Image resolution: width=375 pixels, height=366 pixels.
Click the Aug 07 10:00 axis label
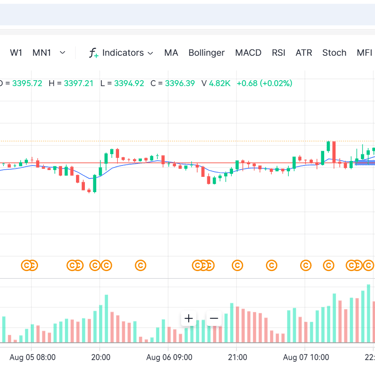306,357
